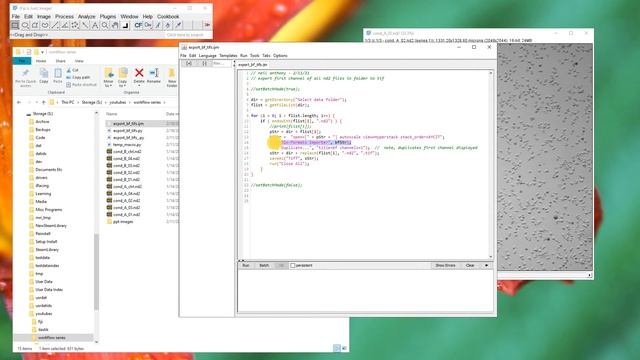Select the Text tool in Fiji

tap(95, 25)
